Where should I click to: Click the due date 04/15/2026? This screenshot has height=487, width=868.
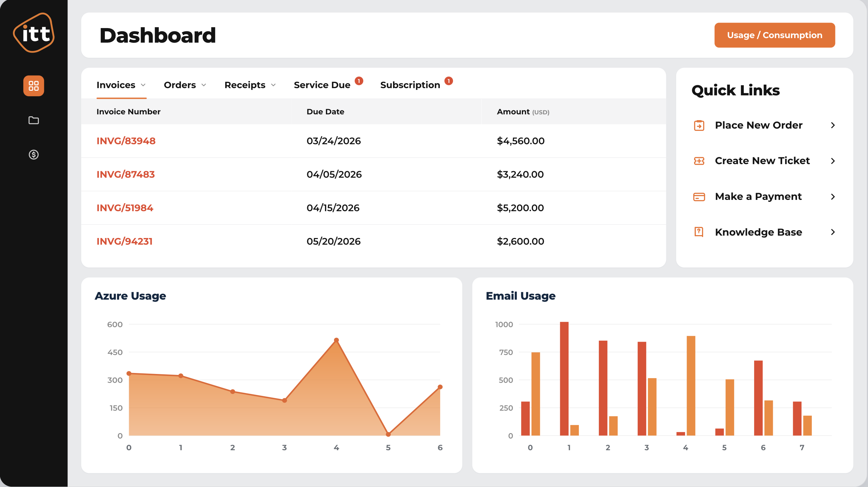pyautogui.click(x=333, y=208)
